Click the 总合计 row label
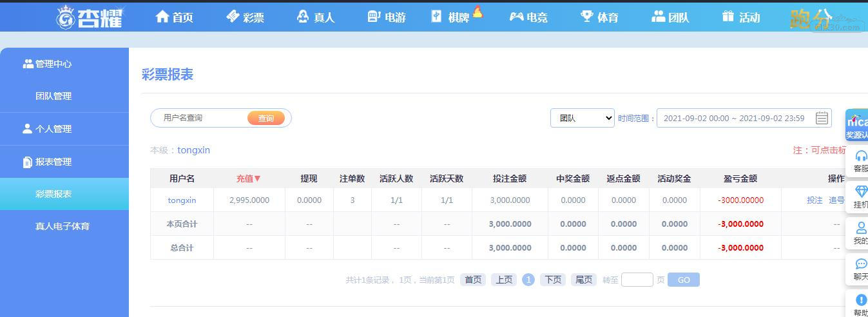The image size is (868, 317). (182, 247)
